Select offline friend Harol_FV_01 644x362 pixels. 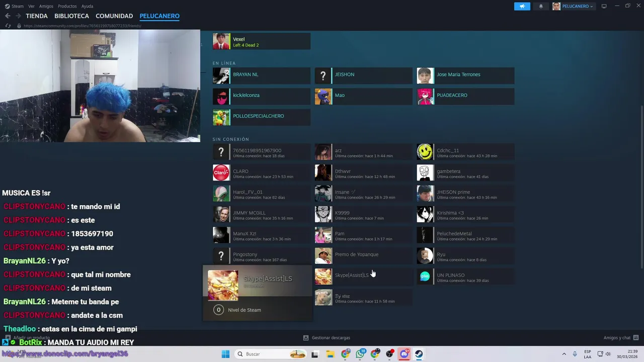point(261,194)
